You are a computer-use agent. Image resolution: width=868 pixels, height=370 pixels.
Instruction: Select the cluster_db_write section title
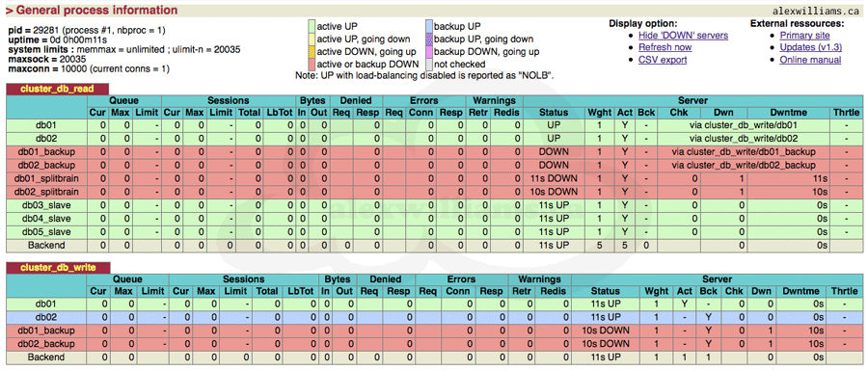click(58, 268)
